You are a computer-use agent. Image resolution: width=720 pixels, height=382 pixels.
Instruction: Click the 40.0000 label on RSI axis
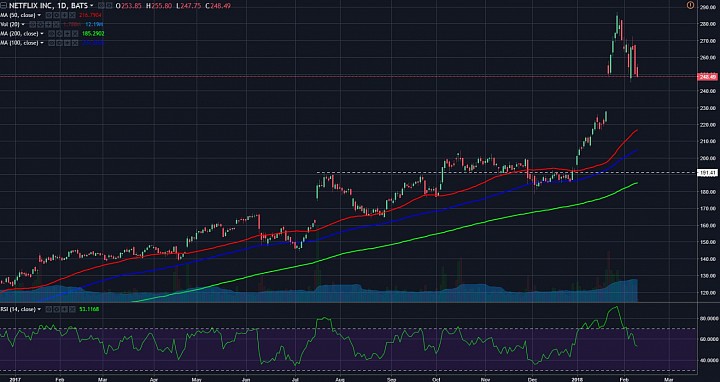pyautogui.click(x=708, y=360)
